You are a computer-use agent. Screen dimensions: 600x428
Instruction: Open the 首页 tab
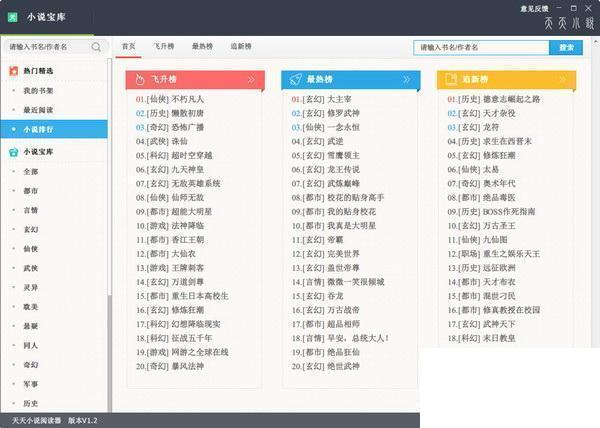click(129, 46)
